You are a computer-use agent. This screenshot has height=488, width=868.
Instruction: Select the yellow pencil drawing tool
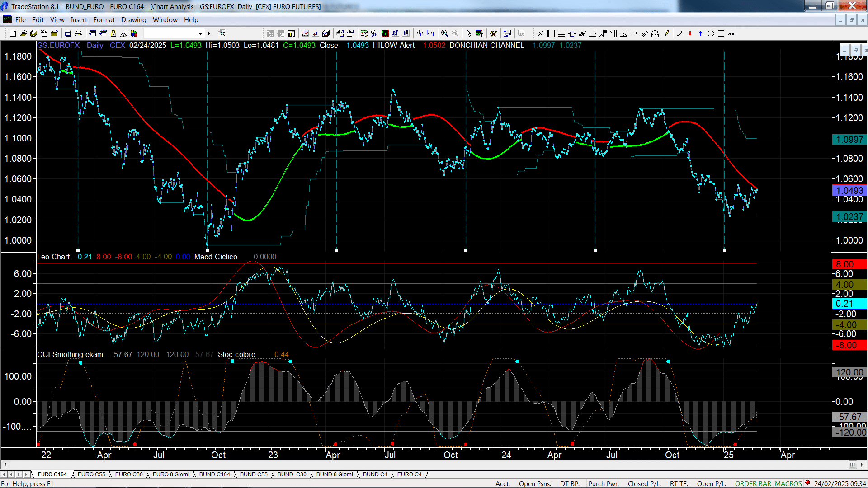[665, 33]
